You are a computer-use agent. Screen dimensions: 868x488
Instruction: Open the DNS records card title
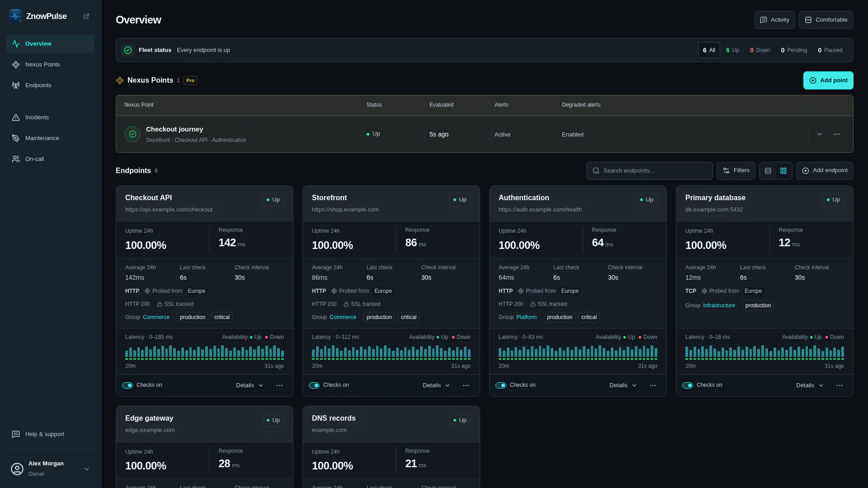334,418
